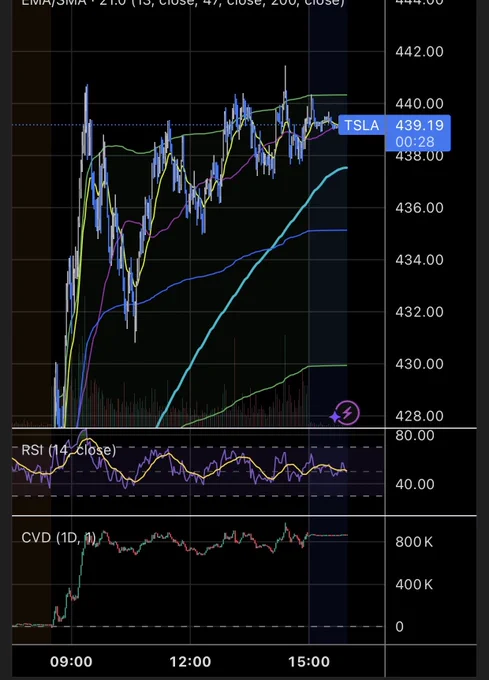Select the 09:00 time axis label
The width and height of the screenshot is (489, 680).
[x=71, y=662]
